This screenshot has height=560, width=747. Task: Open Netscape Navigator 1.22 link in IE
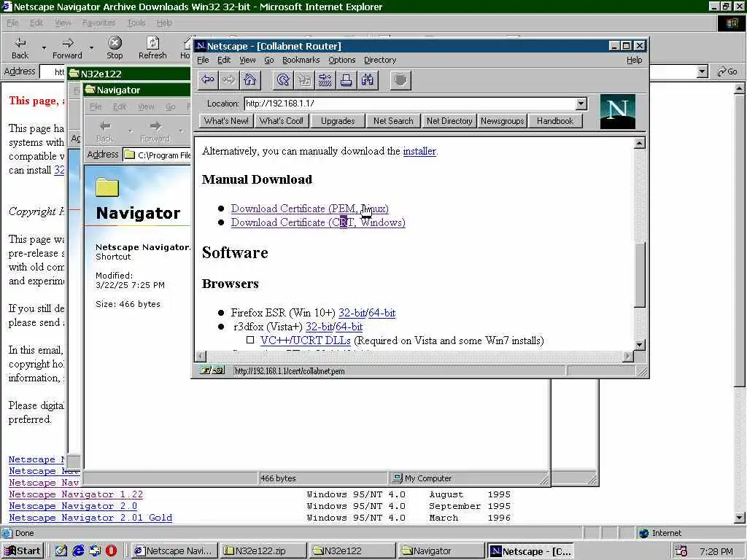(x=76, y=494)
